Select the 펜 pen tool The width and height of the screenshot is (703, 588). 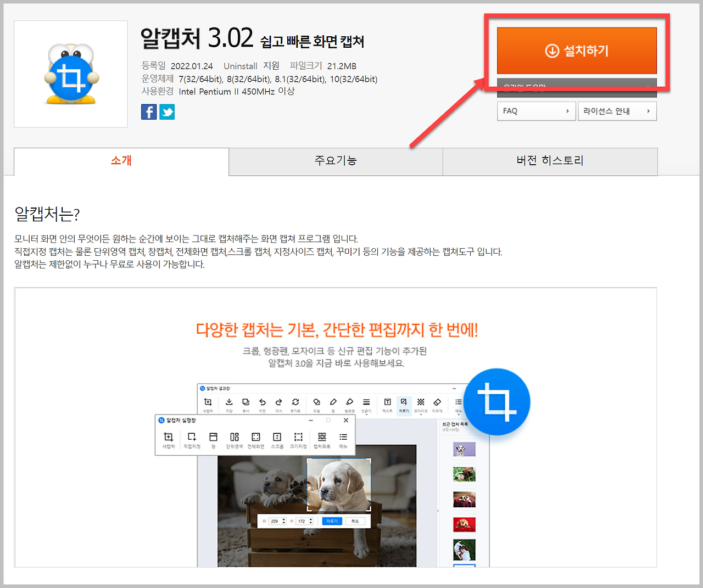333,405
